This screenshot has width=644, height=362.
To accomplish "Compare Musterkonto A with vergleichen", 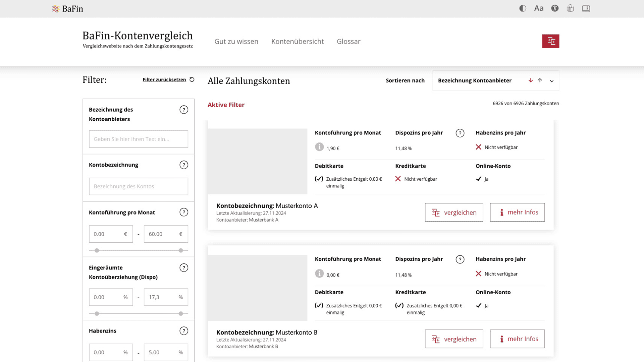I will click(454, 212).
